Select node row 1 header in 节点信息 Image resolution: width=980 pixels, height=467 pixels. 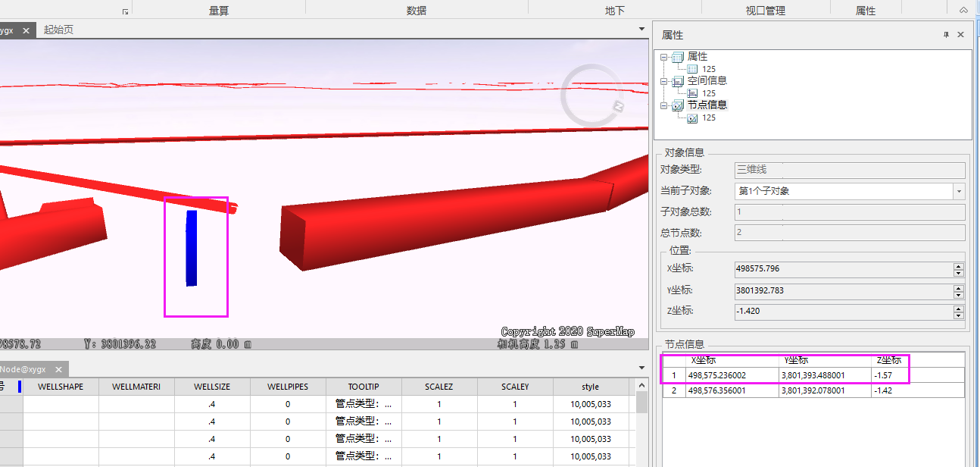pyautogui.click(x=674, y=375)
